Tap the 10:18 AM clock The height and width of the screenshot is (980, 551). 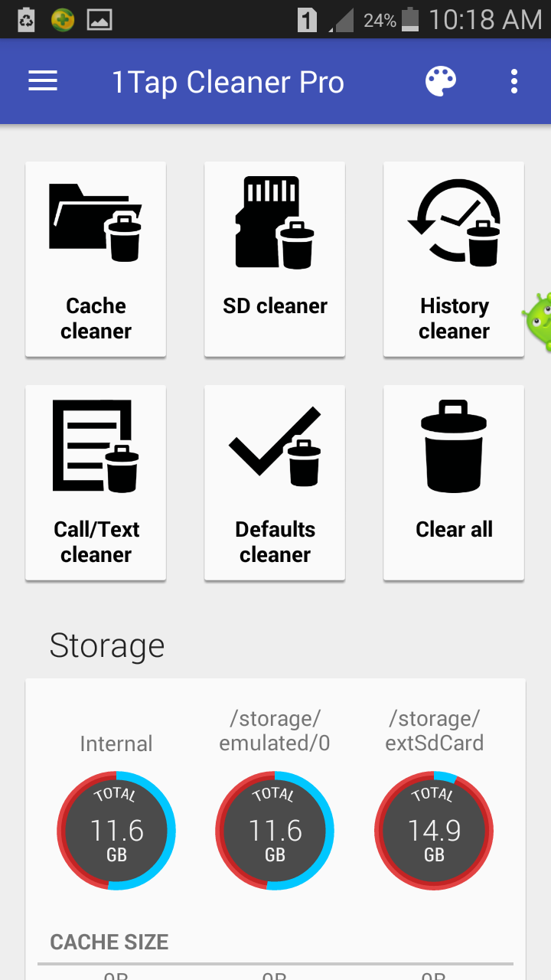click(485, 19)
